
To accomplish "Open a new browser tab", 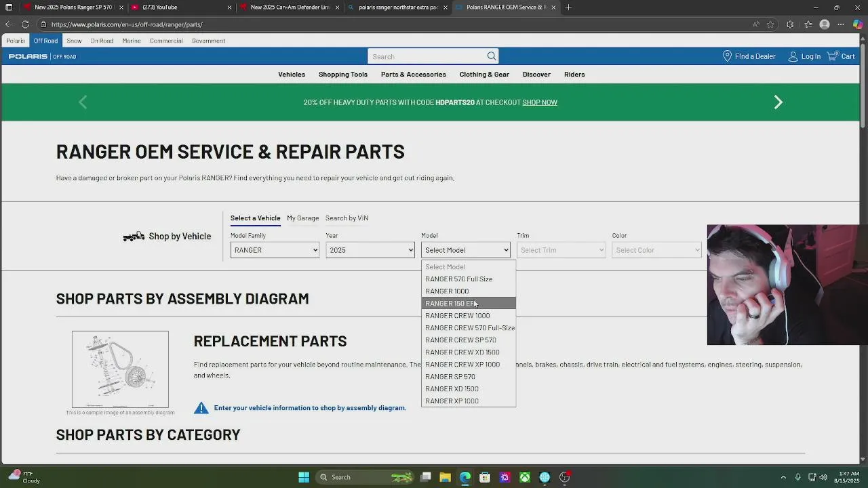I will coord(568,7).
